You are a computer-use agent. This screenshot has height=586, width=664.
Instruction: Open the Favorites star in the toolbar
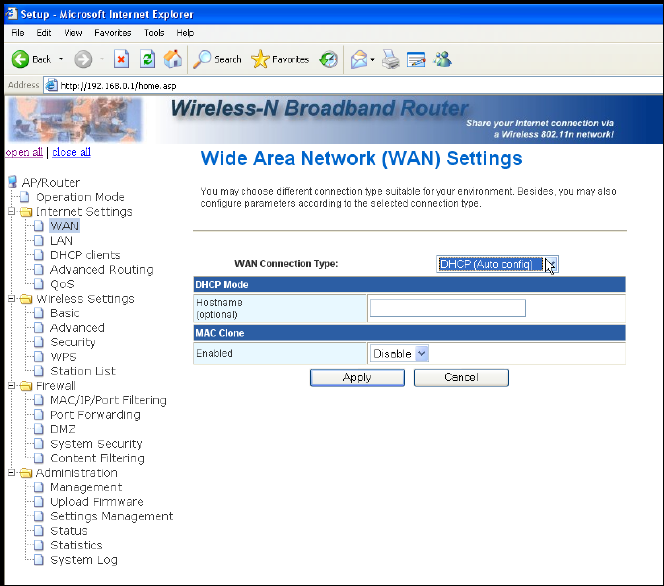260,59
